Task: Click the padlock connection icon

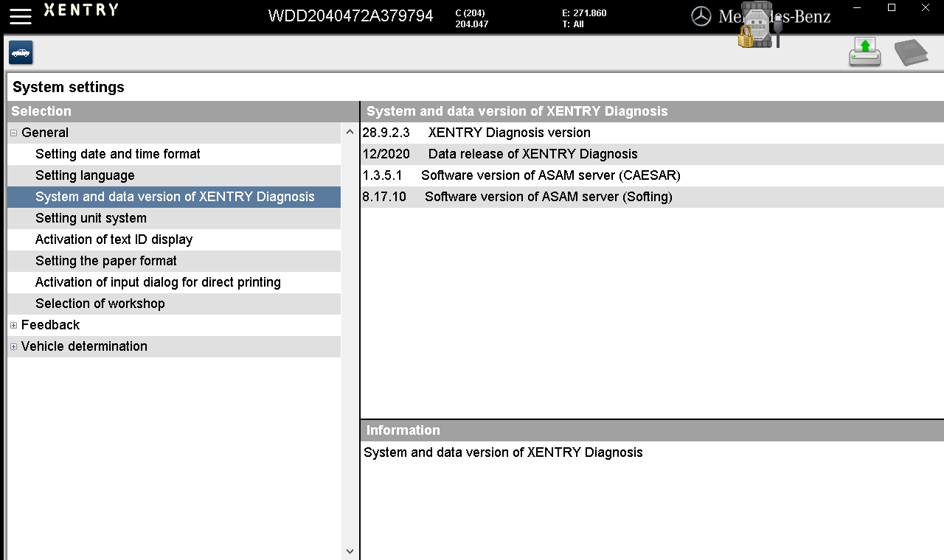Action: click(x=746, y=38)
